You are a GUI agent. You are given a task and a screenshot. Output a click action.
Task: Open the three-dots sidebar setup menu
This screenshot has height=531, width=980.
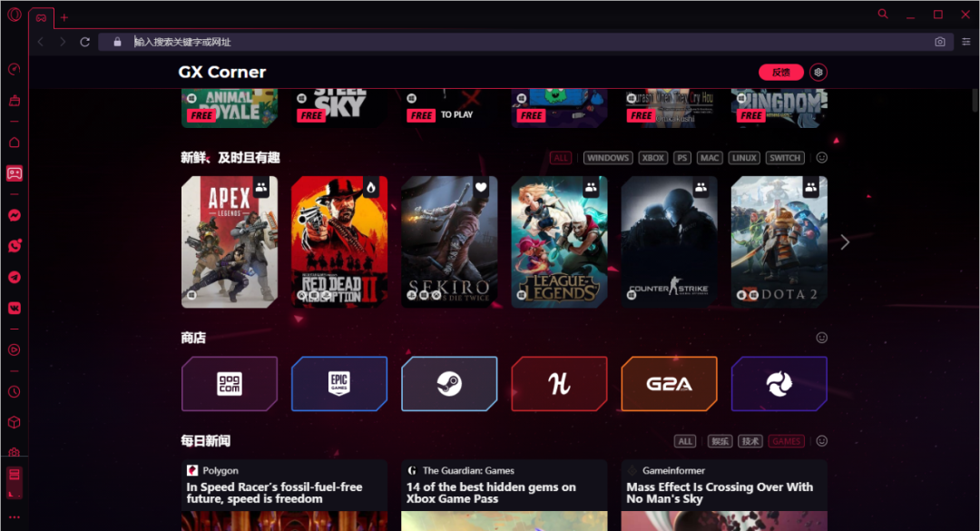click(14, 517)
